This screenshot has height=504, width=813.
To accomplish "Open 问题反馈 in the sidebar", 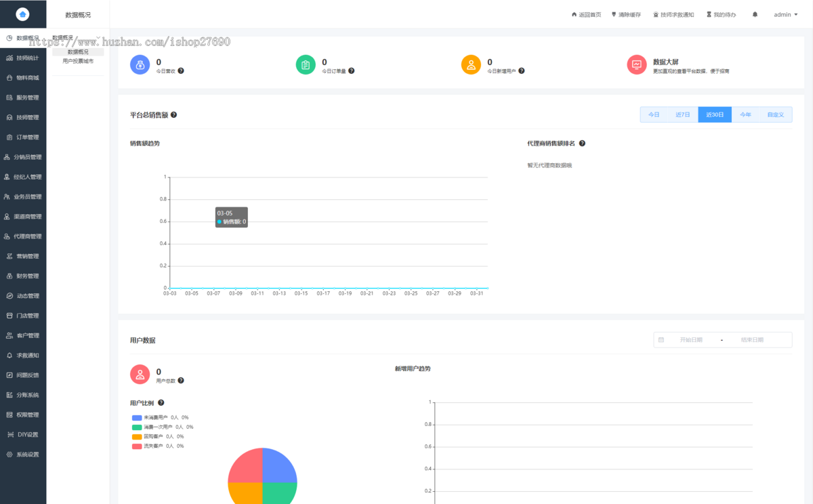I will tap(23, 375).
